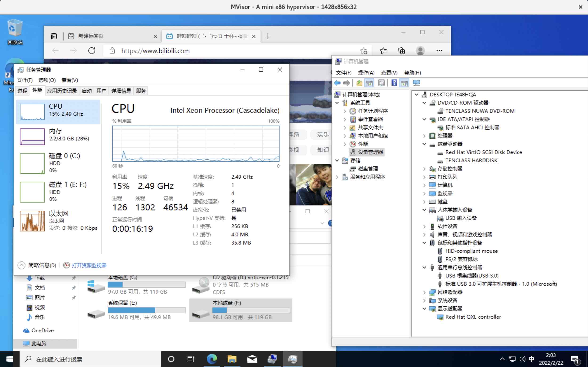588x367 pixels.
Task: Click the browser refresh button
Action: tap(92, 51)
